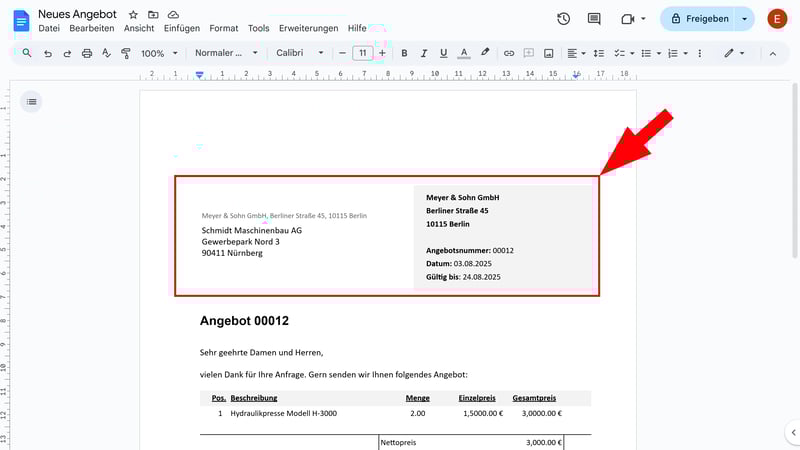Open the Calibri font dropdown
Viewport: 800px width, 450px height.
point(299,53)
